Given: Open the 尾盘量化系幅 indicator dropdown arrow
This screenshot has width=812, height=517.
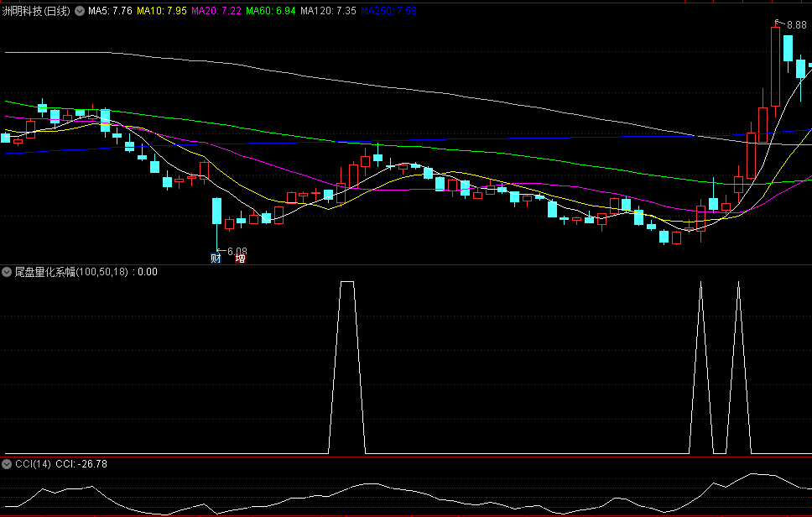Looking at the screenshot, I should [x=7, y=272].
